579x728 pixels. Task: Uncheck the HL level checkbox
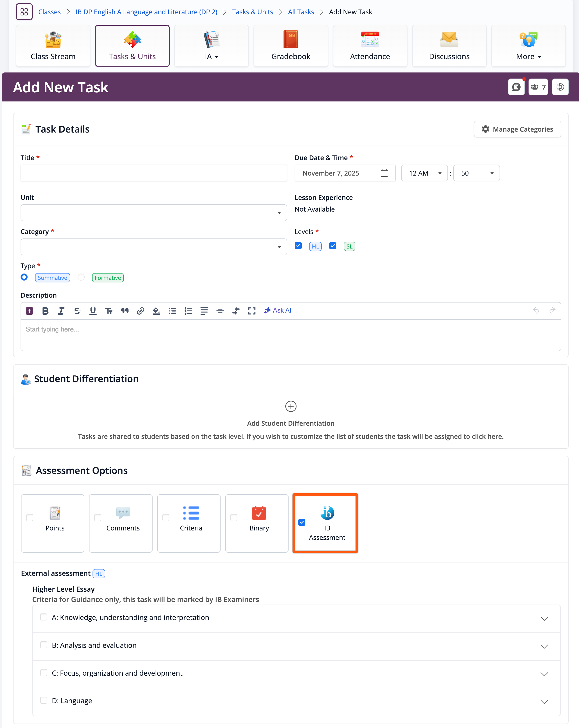(298, 246)
